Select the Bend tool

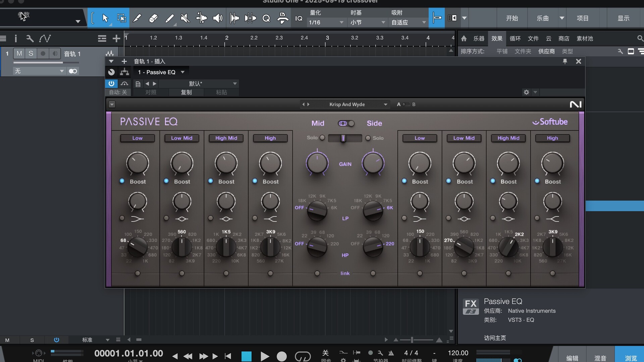201,18
